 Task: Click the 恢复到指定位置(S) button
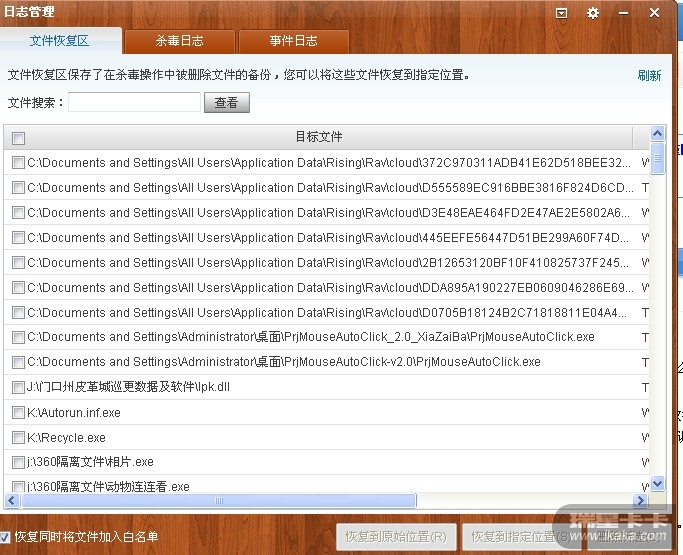point(521,537)
